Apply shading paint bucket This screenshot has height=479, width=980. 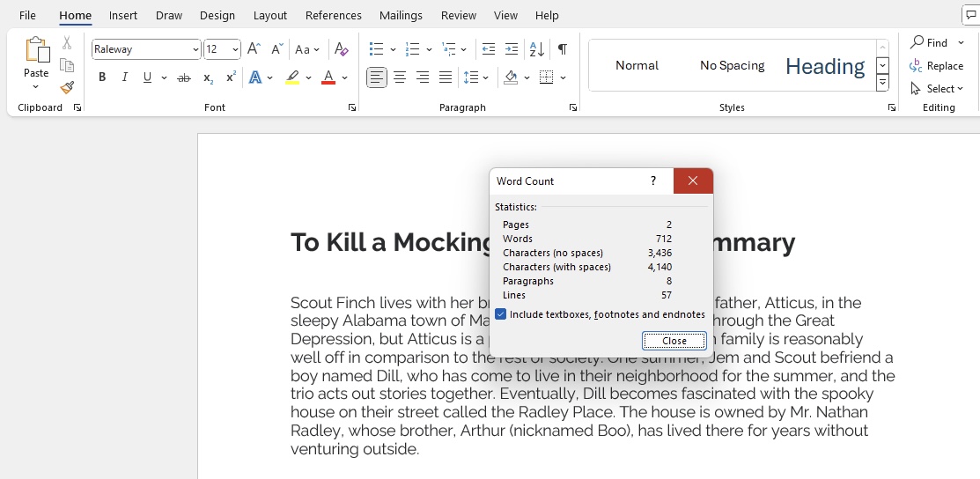(511, 77)
